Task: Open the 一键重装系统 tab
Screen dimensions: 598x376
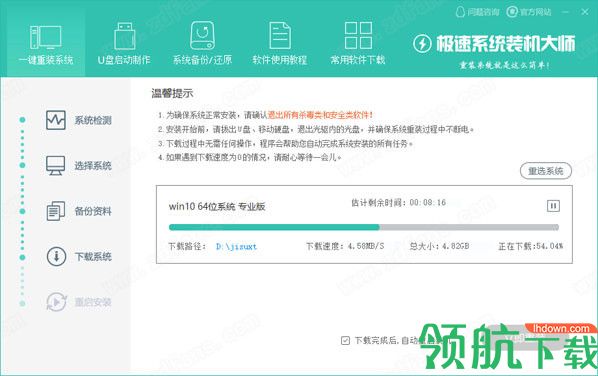Action: (46, 43)
